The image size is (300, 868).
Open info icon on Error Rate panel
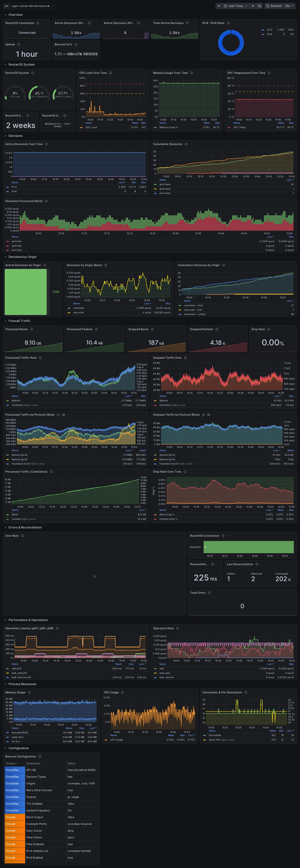coord(22,536)
